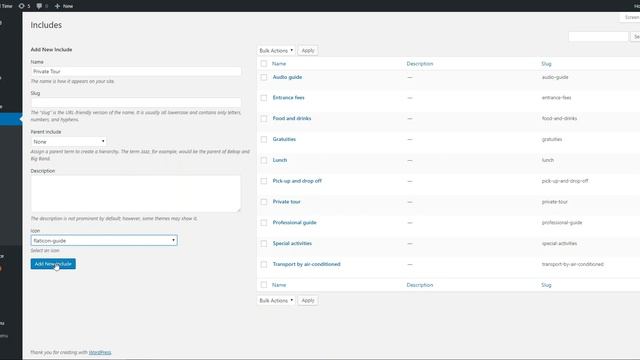The height and width of the screenshot is (360, 640).
Task: Focus the Name input field
Action: point(136,71)
